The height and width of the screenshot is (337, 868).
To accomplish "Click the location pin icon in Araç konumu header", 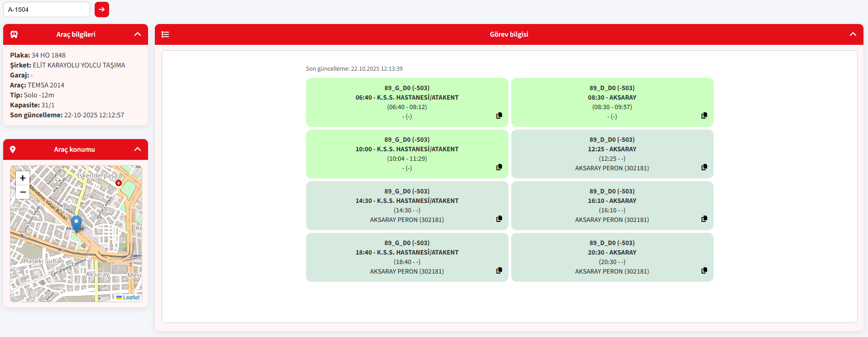I will tap(13, 149).
